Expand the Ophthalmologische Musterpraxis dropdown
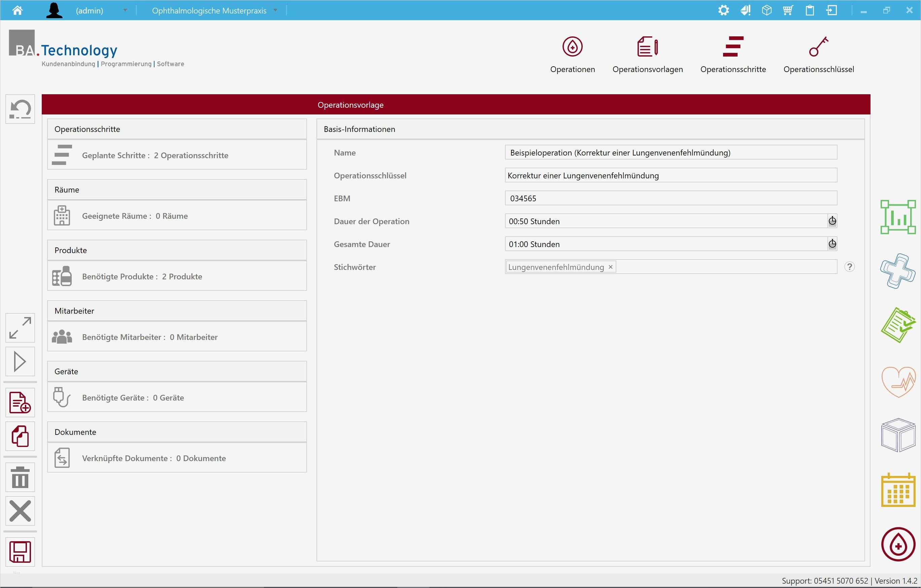The image size is (921, 588). 275,10
